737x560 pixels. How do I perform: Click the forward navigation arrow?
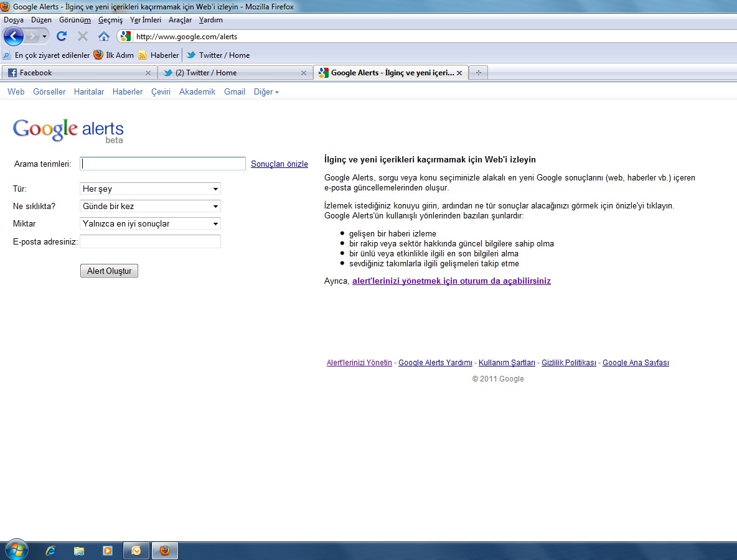tap(32, 36)
